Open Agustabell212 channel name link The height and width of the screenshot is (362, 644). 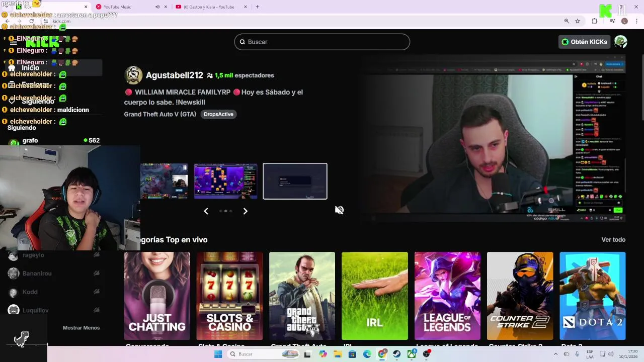(x=175, y=75)
